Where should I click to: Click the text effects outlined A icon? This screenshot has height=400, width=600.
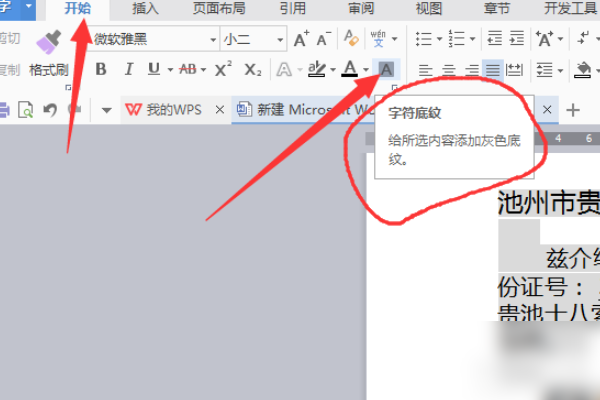coord(284,70)
